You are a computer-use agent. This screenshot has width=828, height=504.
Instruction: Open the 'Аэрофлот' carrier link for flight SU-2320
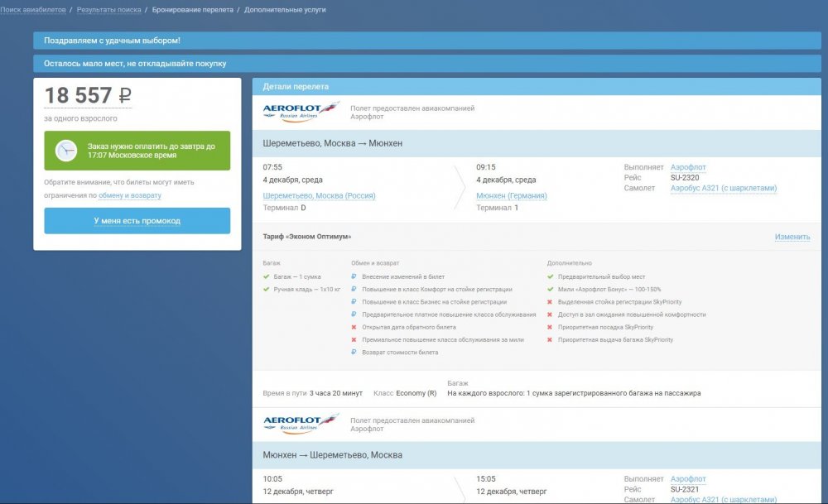(688, 167)
